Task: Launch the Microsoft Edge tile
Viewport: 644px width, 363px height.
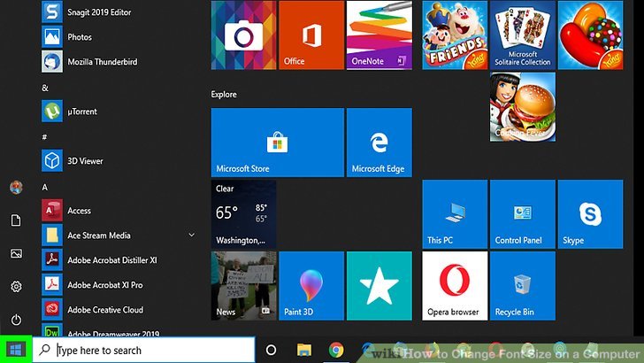Action: (379, 143)
